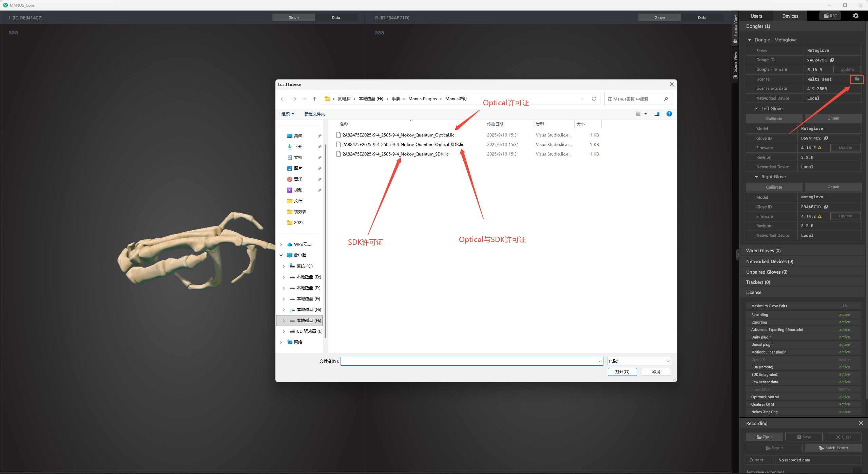The height and width of the screenshot is (474, 868).
Task: Switch to the Devices tab
Action: [790, 16]
